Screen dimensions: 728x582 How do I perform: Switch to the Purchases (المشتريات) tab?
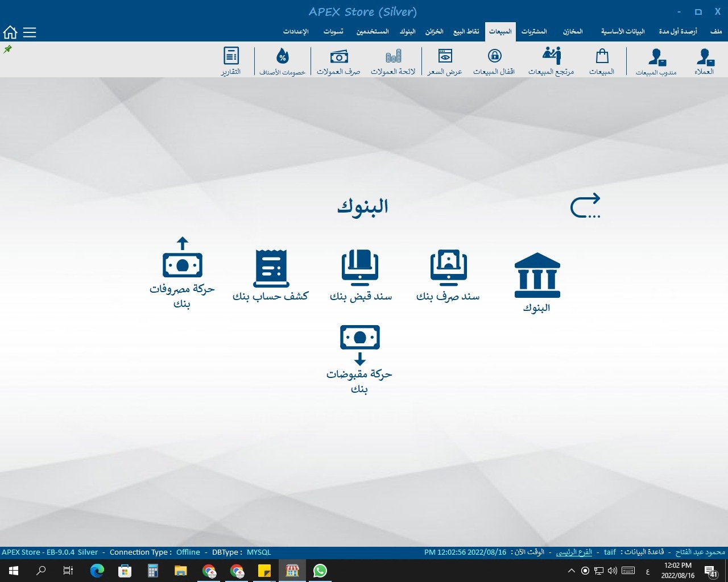(534, 32)
